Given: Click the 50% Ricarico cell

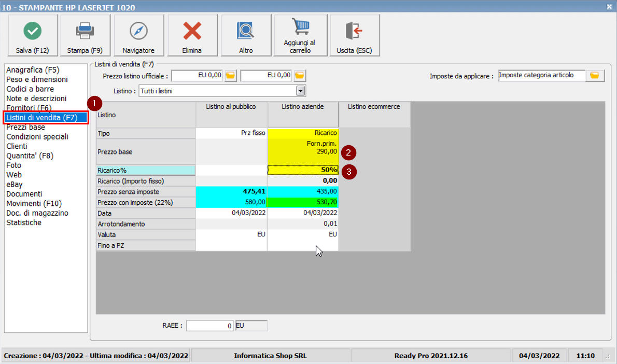Looking at the screenshot, I should [303, 170].
